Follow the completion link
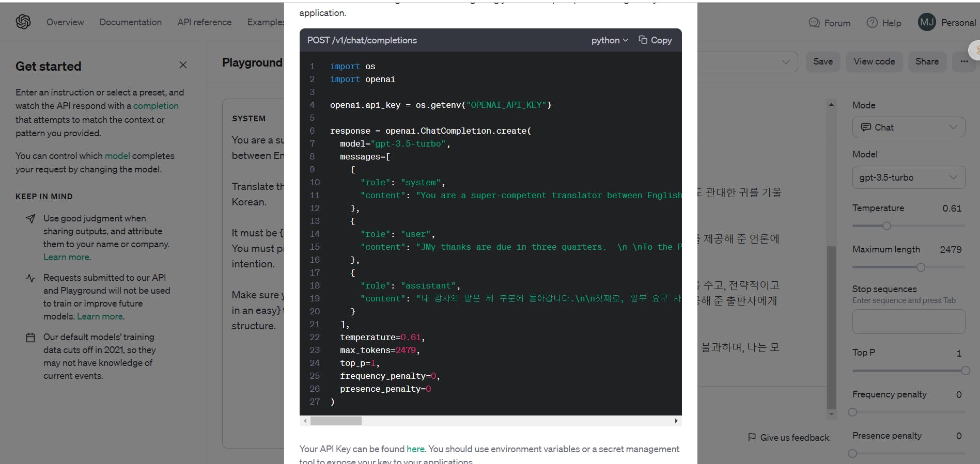Viewport: 980px width, 464px height. pyautogui.click(x=156, y=106)
